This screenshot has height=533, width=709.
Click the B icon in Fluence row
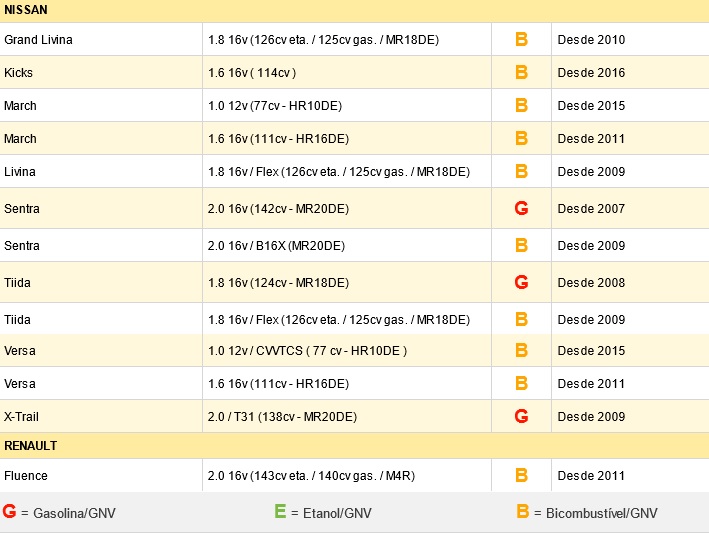tap(521, 475)
